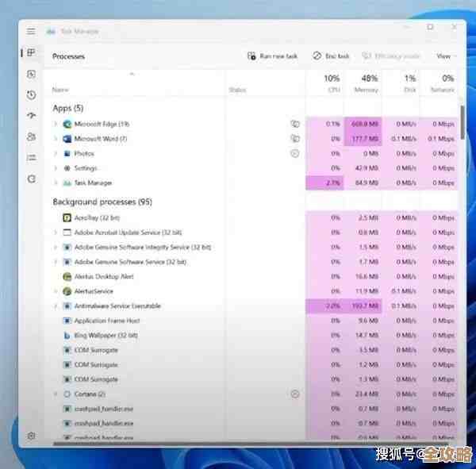Click the Cortana circle icon
Screen dimensions: 476x469
tap(67, 394)
